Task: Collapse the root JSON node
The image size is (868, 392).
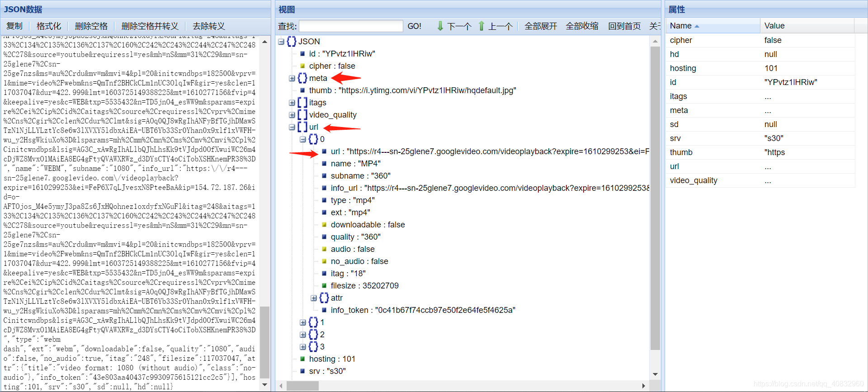Action: click(x=281, y=42)
